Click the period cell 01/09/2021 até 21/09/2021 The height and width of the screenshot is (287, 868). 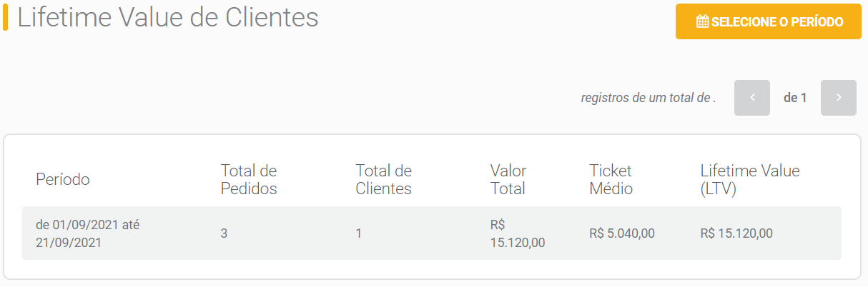tap(87, 233)
